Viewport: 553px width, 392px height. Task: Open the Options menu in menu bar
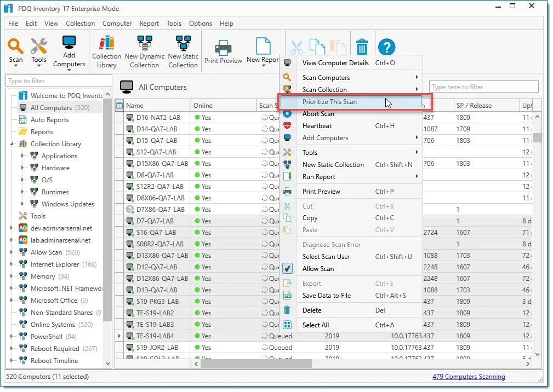(x=201, y=23)
